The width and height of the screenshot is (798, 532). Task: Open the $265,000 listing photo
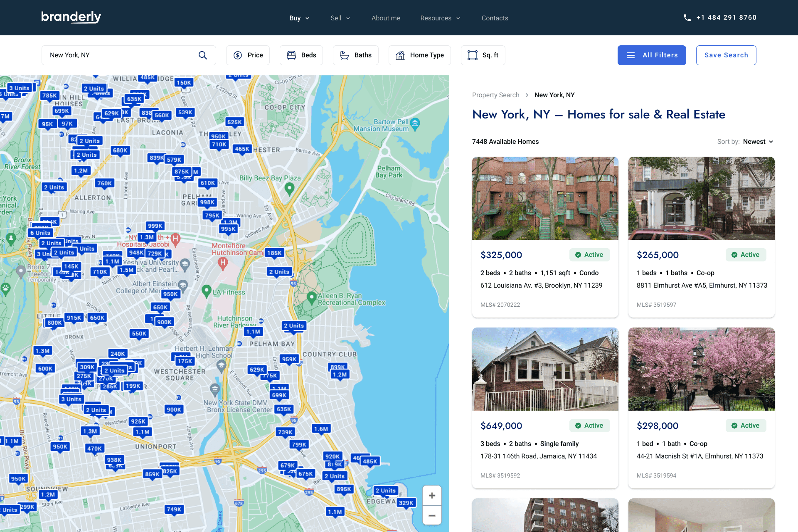702,198
